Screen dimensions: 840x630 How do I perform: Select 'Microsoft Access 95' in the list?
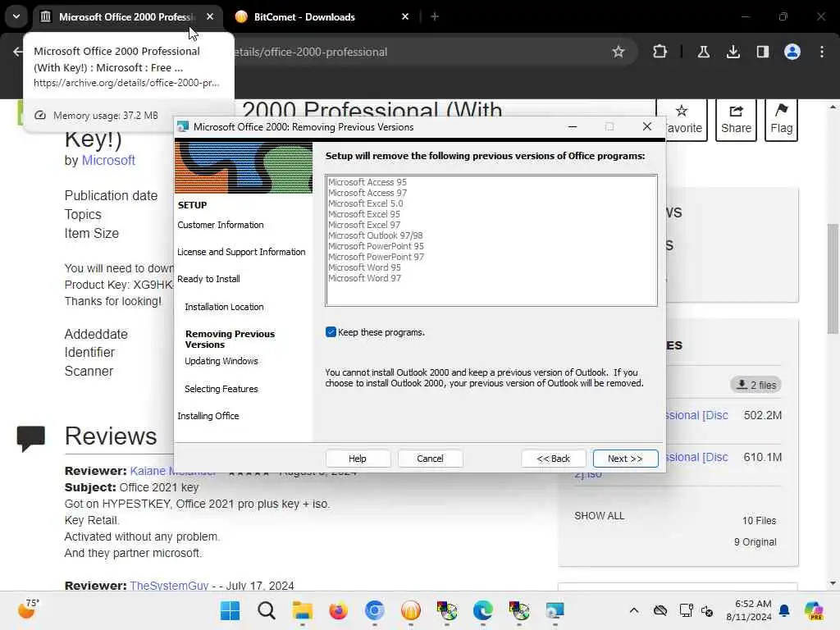(x=367, y=182)
